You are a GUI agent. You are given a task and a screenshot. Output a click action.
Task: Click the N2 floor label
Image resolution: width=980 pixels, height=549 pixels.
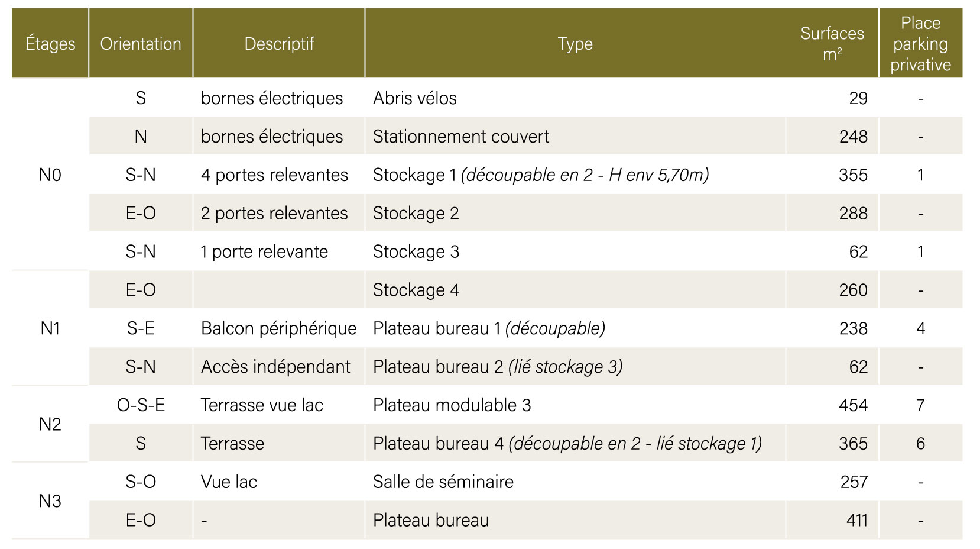(50, 424)
